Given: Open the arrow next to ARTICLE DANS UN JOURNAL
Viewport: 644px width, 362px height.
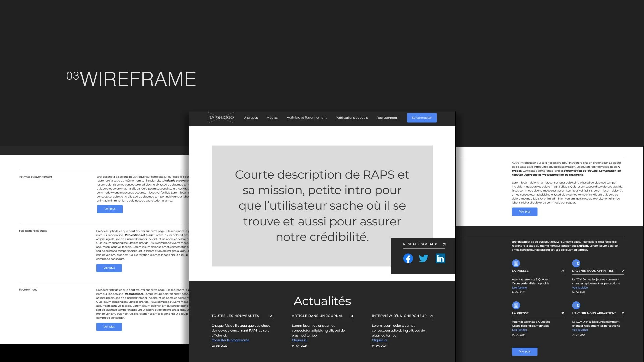Looking at the screenshot, I should point(351,316).
